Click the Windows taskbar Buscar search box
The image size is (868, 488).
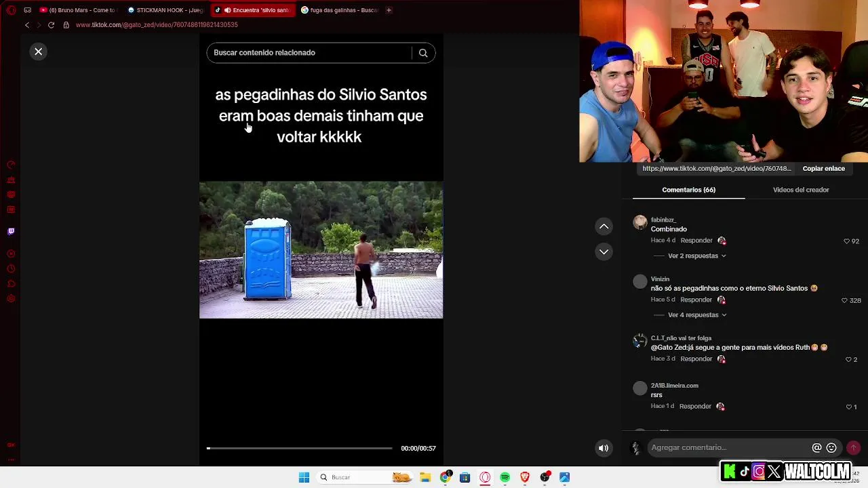coord(365,478)
